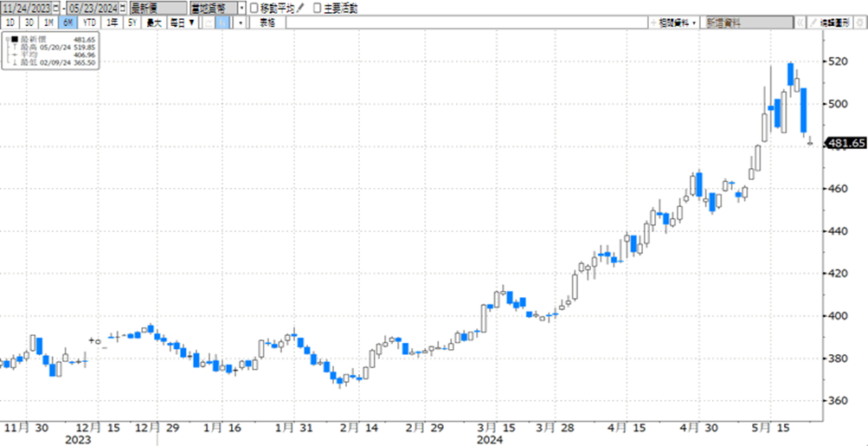Image resolution: width=868 pixels, height=446 pixels.
Task: Open the 當地貨幣 currency dropdown arrow
Action: click(x=241, y=9)
